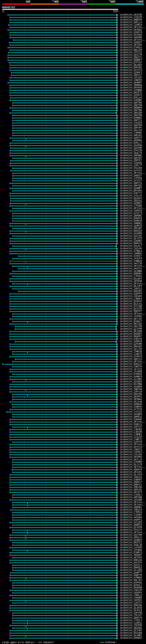Select the purple ~60% identity color segment
This screenshot has height=644, width=146.
pyautogui.click(x=73, y=4)
